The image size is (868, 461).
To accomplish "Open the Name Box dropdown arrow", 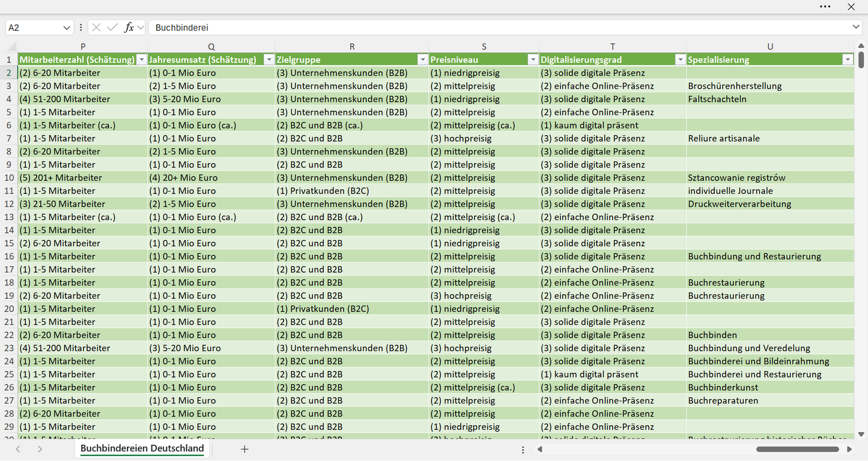I will pyautogui.click(x=67, y=28).
